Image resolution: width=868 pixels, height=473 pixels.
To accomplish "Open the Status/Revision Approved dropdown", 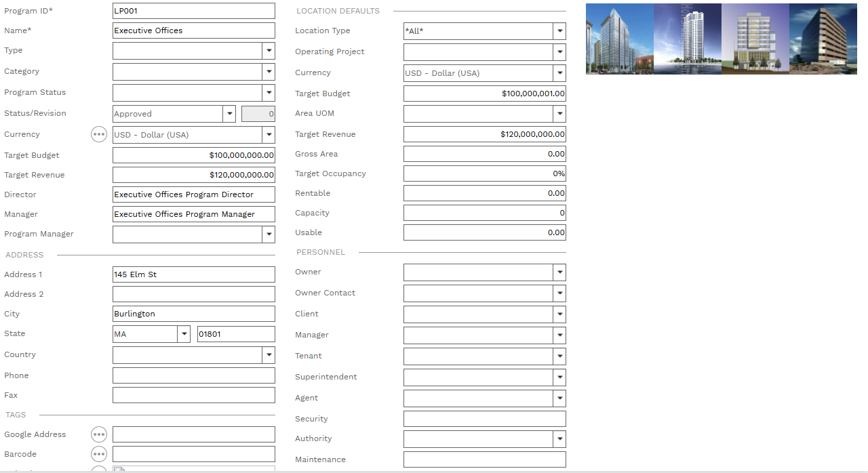I will pyautogui.click(x=229, y=114).
